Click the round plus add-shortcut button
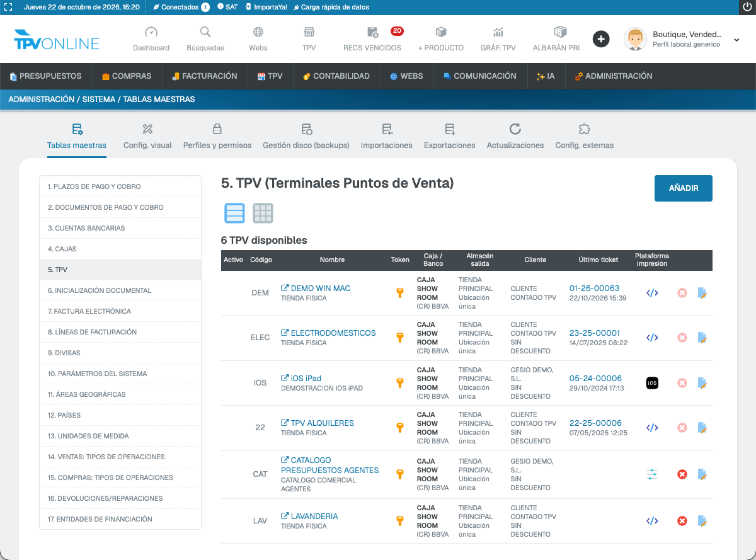Viewport: 756px width, 560px height. 601,39
